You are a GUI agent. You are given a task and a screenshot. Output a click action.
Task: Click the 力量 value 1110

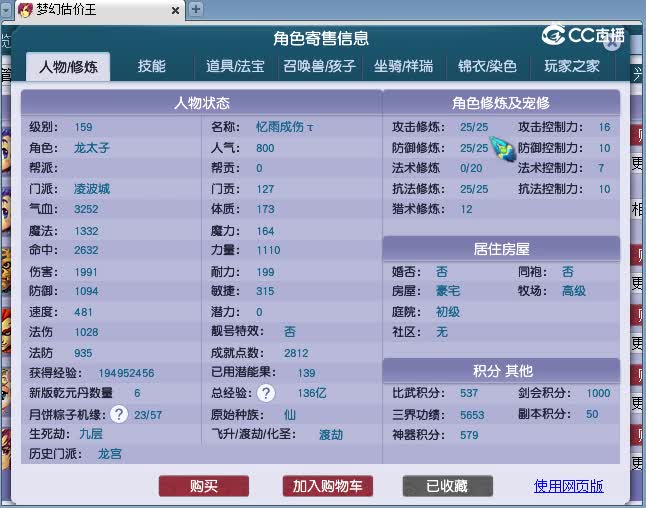tap(268, 250)
